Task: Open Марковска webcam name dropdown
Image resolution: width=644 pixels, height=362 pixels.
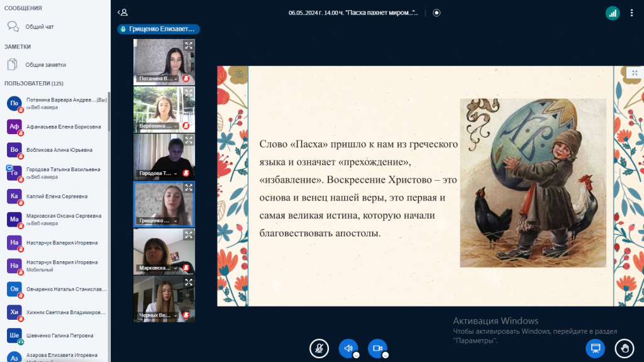Action: pyautogui.click(x=158, y=268)
